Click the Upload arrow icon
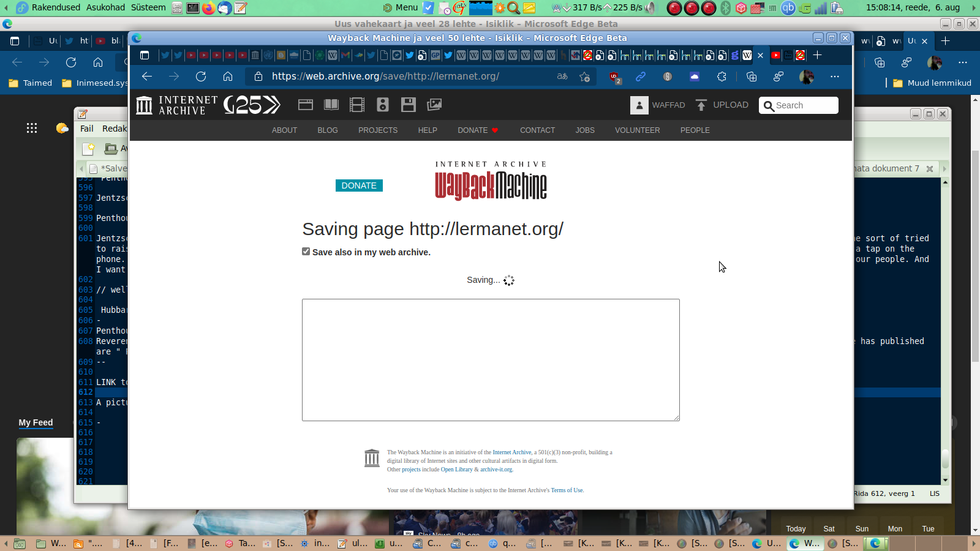The width and height of the screenshot is (980, 551). (701, 105)
